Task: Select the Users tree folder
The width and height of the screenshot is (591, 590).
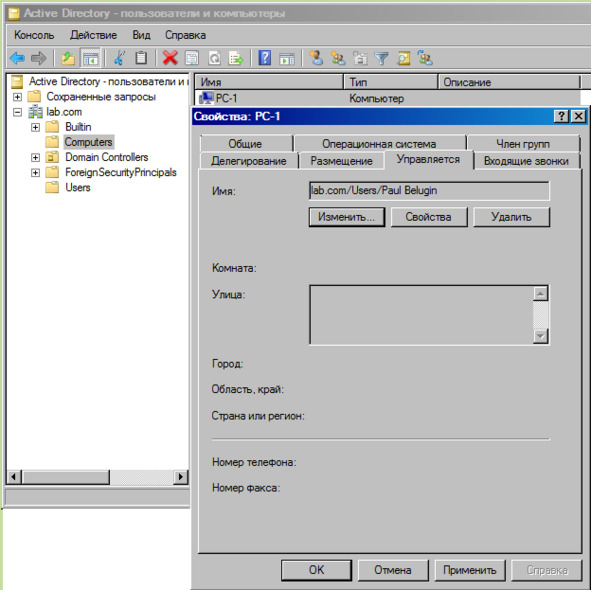Action: click(x=78, y=187)
